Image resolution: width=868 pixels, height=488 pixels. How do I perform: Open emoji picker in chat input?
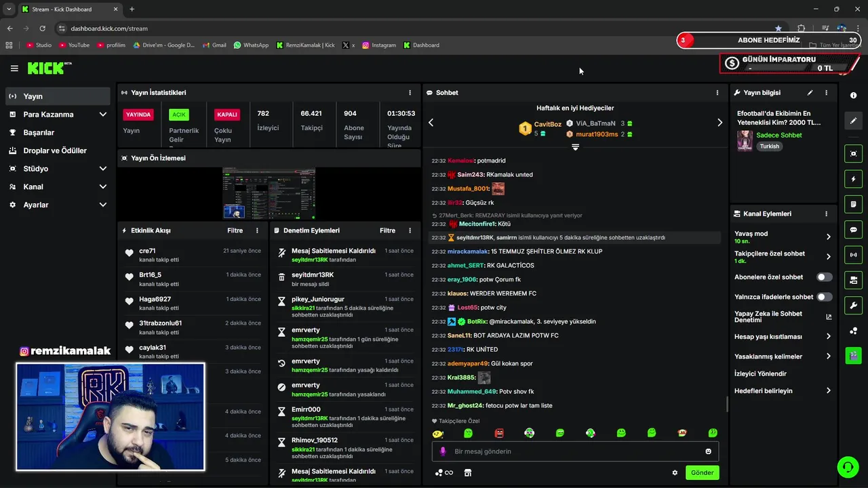click(709, 451)
